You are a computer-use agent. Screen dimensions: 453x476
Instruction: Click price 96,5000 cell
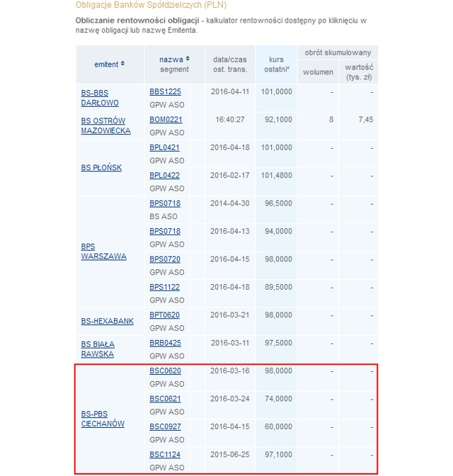tap(278, 203)
